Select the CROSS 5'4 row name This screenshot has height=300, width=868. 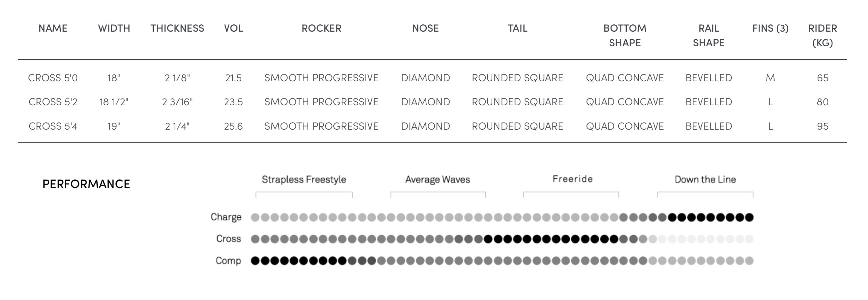pyautogui.click(x=53, y=126)
